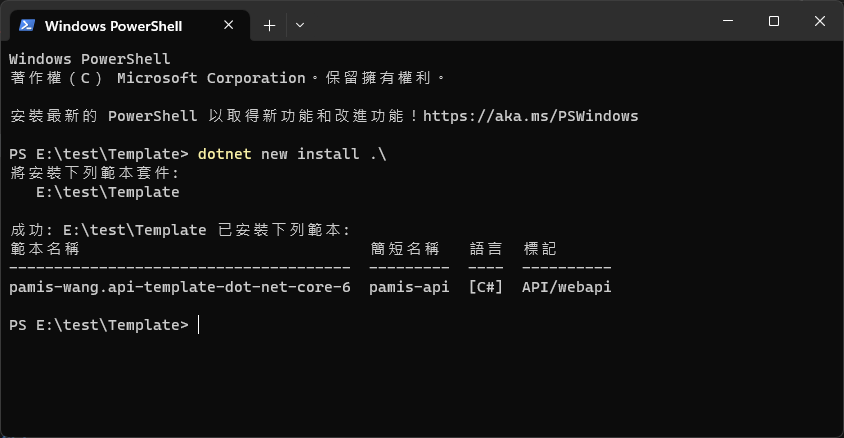
Task: Click the 範本名稱 column header
Action: pyautogui.click(x=45, y=249)
